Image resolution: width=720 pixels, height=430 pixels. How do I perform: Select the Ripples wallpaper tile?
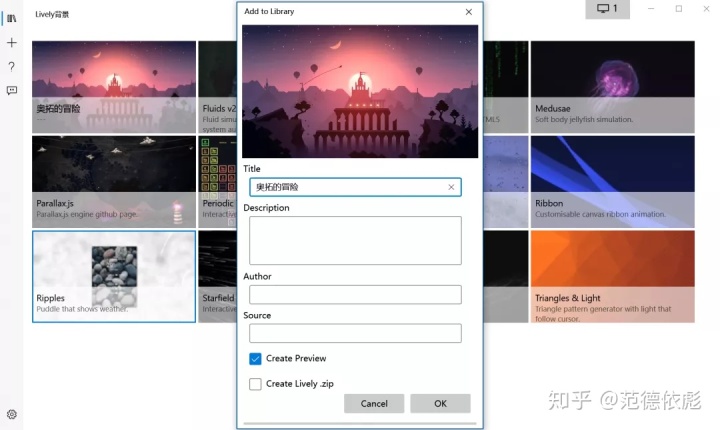[114, 277]
